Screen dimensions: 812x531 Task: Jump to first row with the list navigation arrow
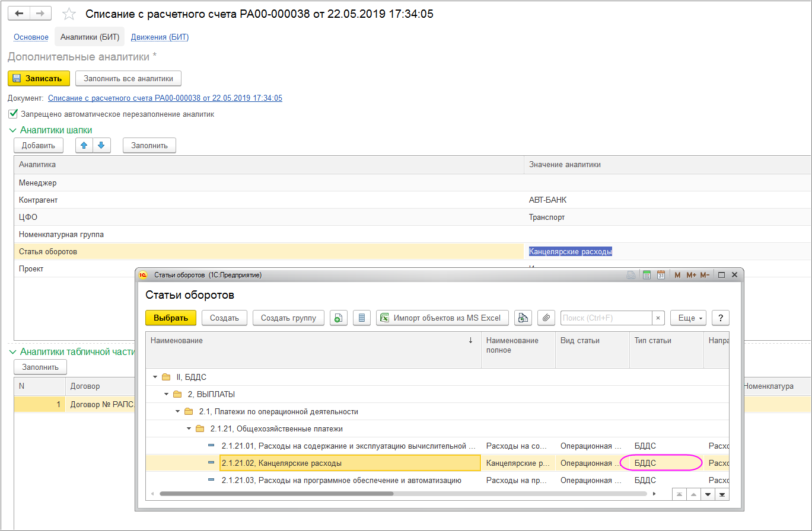tap(679, 494)
